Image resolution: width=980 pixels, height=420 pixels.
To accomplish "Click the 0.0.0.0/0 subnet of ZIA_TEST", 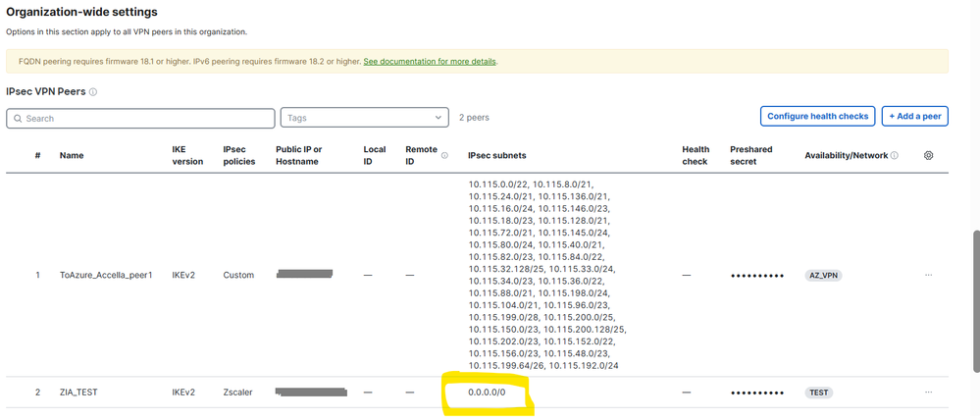I will pos(488,393).
